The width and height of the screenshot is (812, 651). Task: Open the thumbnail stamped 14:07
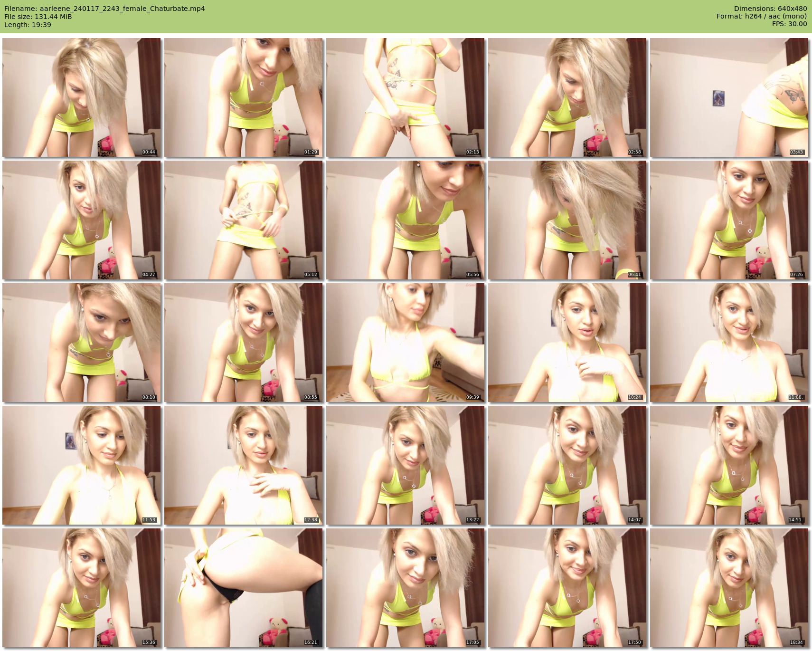point(567,465)
